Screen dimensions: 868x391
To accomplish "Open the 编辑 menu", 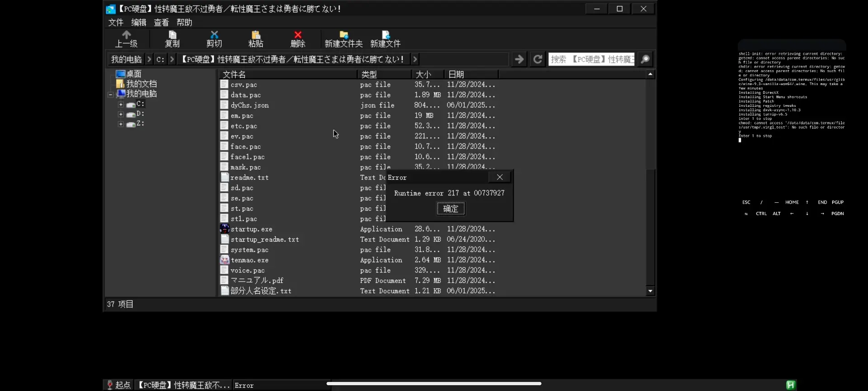I will (x=139, y=23).
